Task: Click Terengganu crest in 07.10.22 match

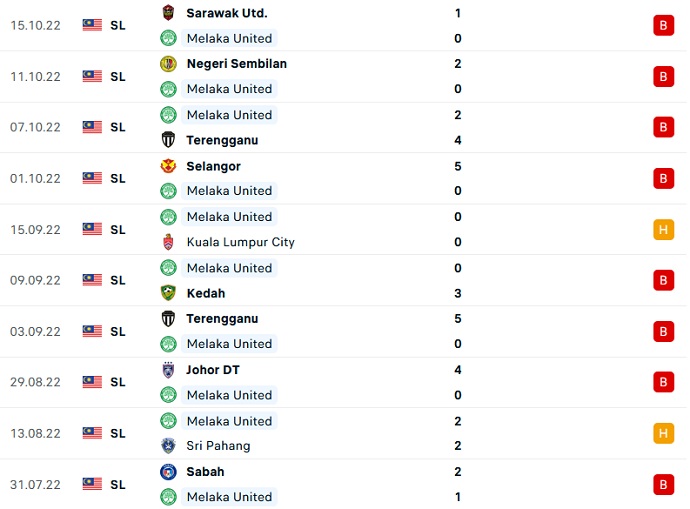Action: 168,140
